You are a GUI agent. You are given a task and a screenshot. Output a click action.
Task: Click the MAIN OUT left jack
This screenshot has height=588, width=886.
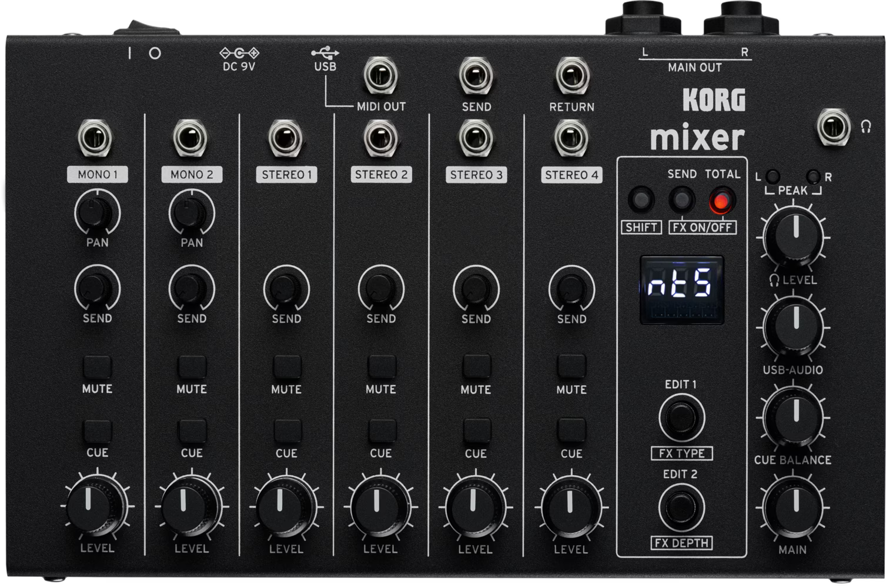pos(644,18)
